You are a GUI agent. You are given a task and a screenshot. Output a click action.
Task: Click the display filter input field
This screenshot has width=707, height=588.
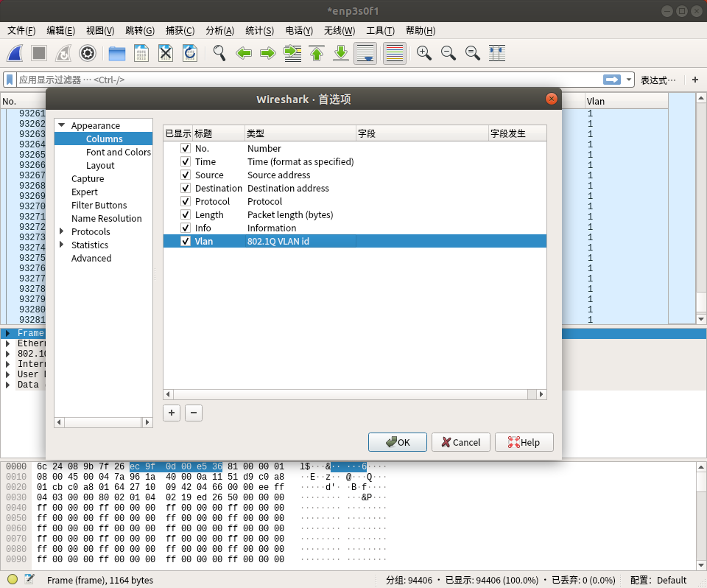coord(309,80)
